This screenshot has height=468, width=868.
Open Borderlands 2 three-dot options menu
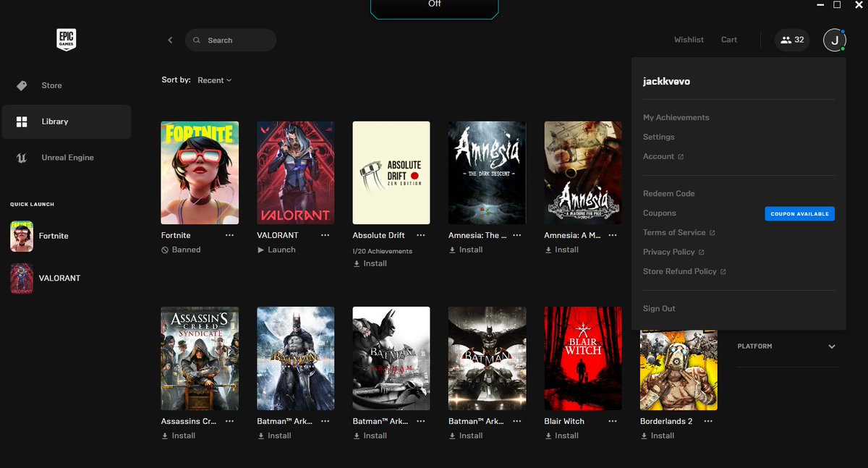(708, 422)
